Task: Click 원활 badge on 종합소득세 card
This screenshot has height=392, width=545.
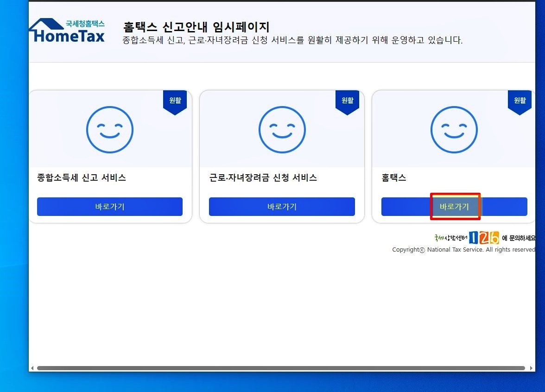Action: click(x=175, y=102)
